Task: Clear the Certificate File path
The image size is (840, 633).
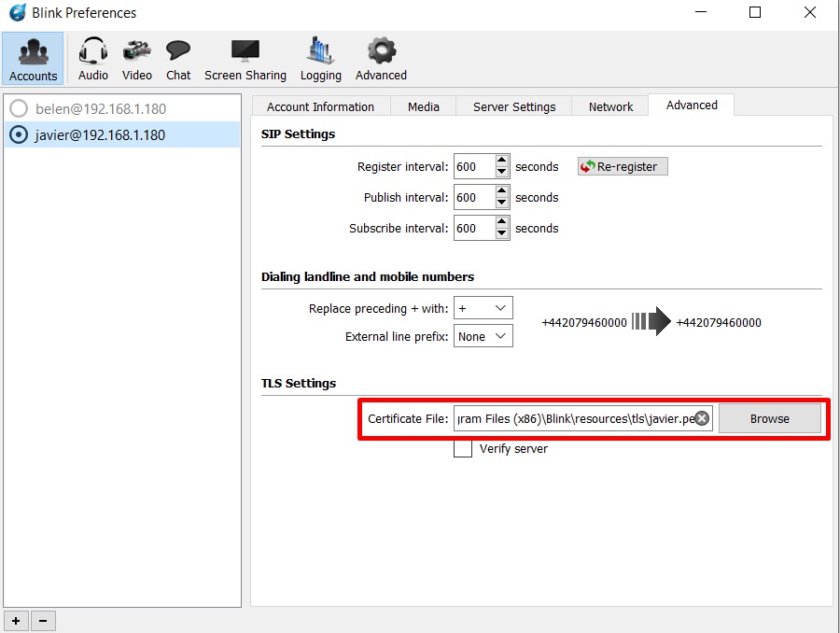Action: coord(702,418)
